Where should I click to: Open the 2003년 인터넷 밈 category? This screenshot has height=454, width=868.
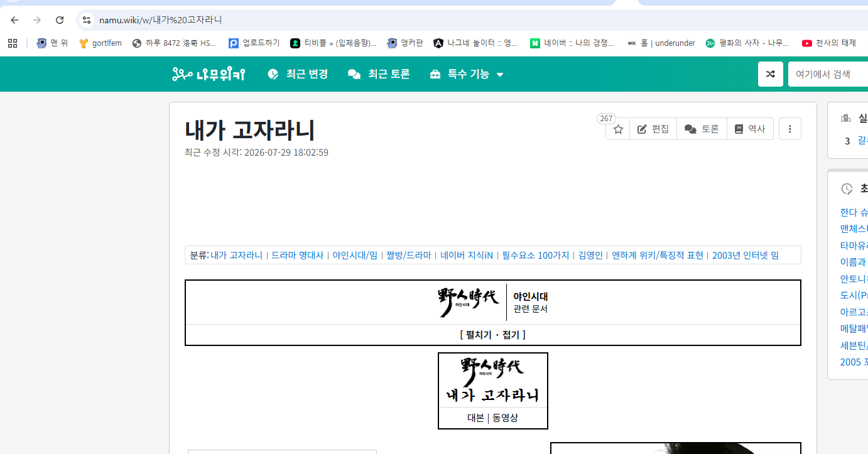(746, 256)
